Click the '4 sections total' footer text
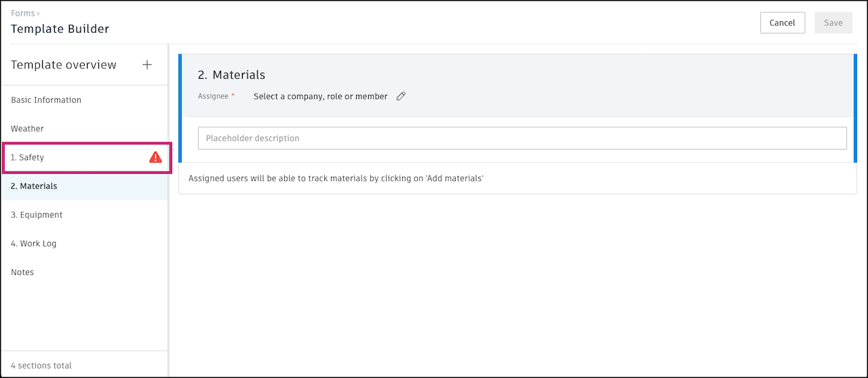Image resolution: width=868 pixels, height=378 pixels. pos(41,366)
